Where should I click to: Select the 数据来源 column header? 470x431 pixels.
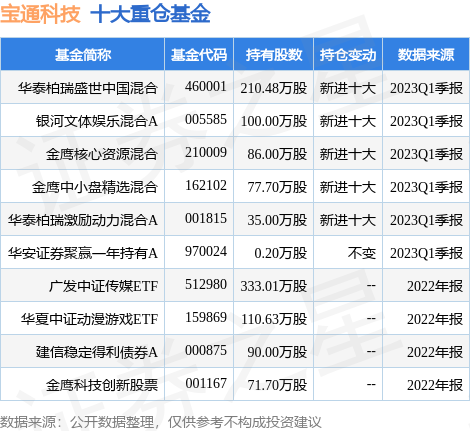click(426, 55)
